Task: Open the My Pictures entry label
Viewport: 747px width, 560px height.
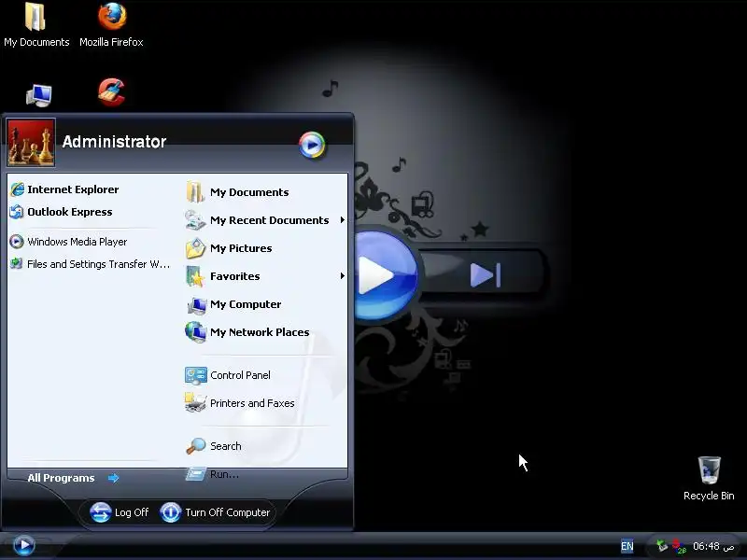Action: pos(241,248)
